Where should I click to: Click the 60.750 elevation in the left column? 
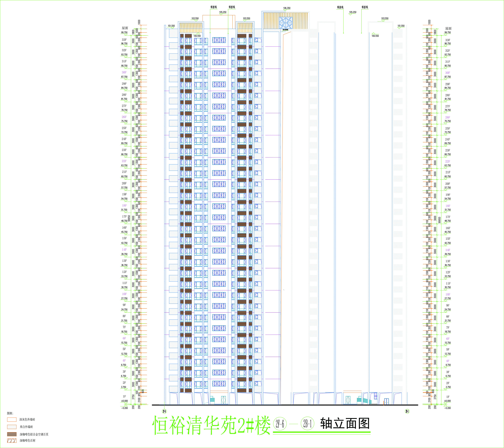(x=124, y=177)
